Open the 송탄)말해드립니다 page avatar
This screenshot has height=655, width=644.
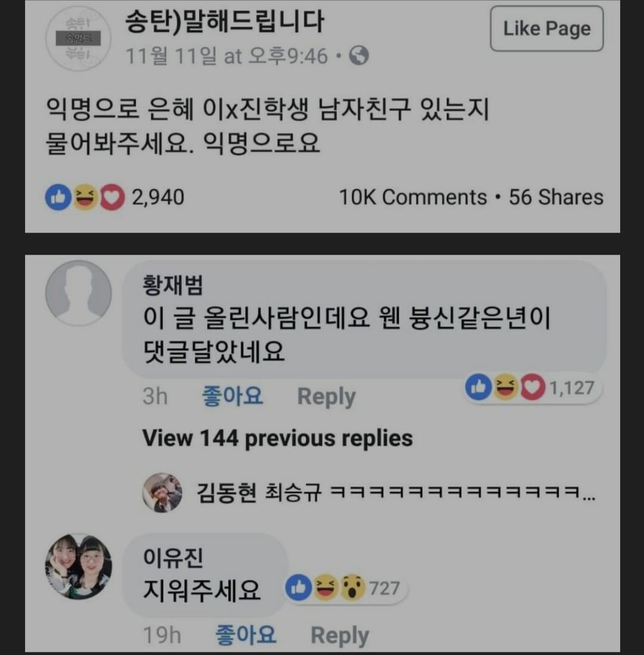(x=78, y=38)
